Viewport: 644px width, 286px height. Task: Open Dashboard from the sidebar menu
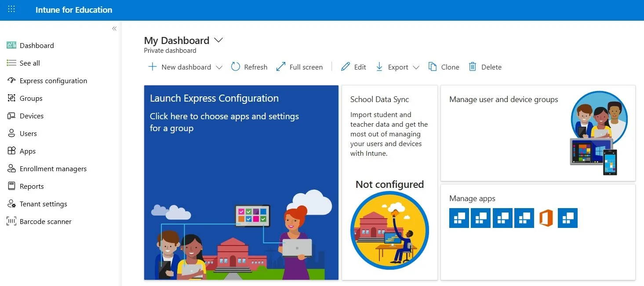point(37,45)
